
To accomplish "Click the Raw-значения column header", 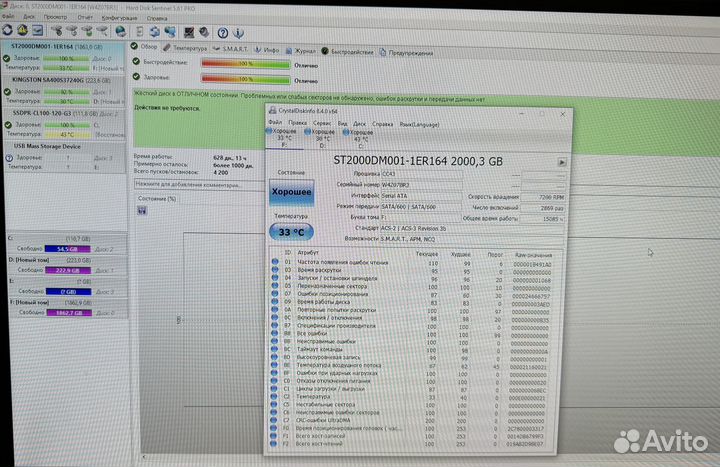I will click(x=533, y=255).
